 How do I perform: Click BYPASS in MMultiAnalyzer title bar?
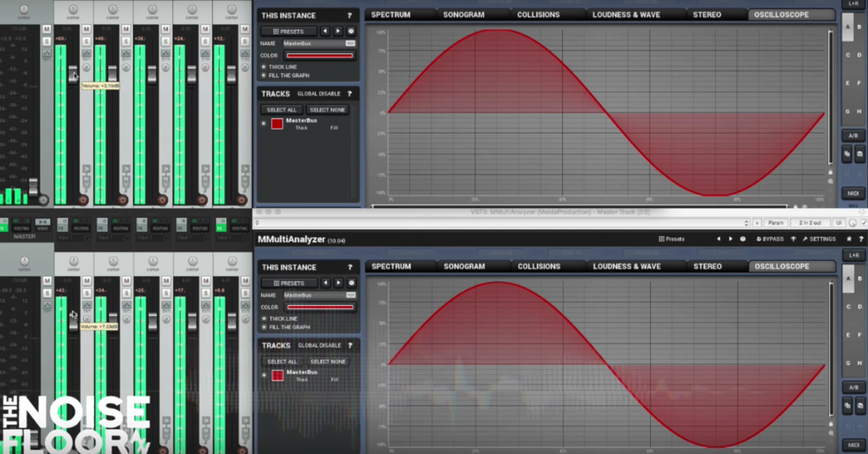[770, 239]
